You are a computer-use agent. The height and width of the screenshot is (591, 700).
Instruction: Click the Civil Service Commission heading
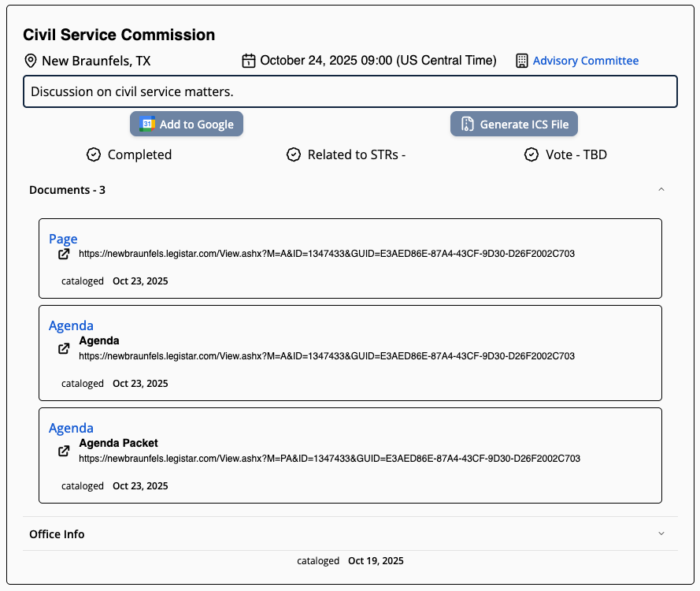(x=119, y=35)
